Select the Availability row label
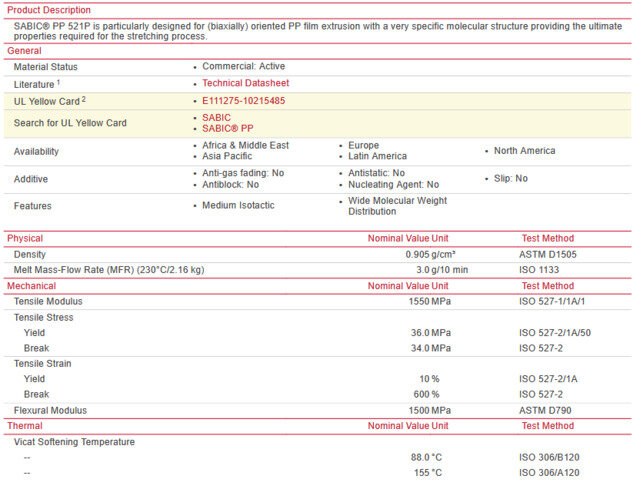 tap(36, 151)
